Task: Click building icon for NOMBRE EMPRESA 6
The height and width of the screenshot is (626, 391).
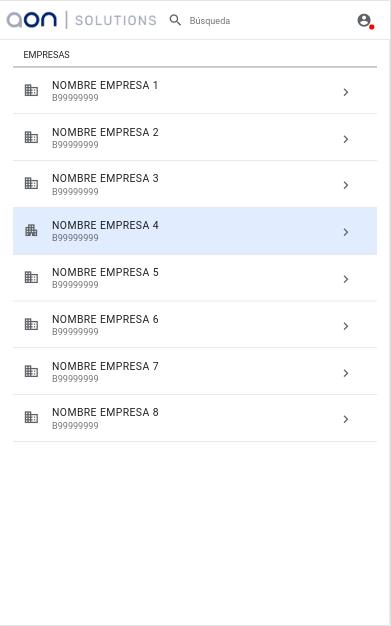Action: pos(31,324)
